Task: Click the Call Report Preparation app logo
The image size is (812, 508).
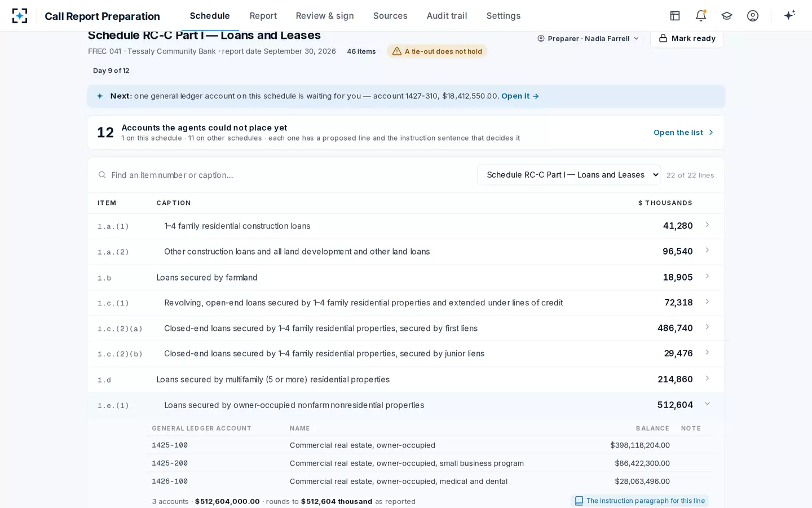Action: click(20, 16)
